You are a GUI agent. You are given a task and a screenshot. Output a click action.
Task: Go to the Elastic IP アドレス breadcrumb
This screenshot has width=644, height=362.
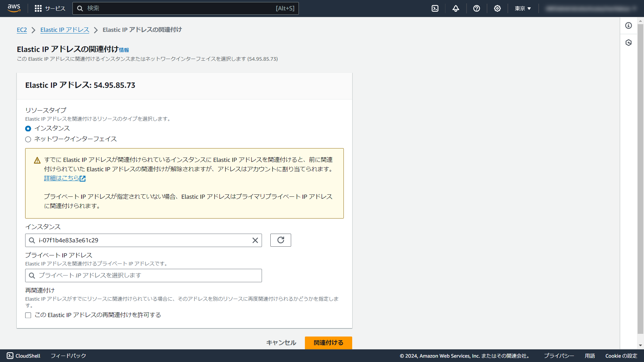65,30
